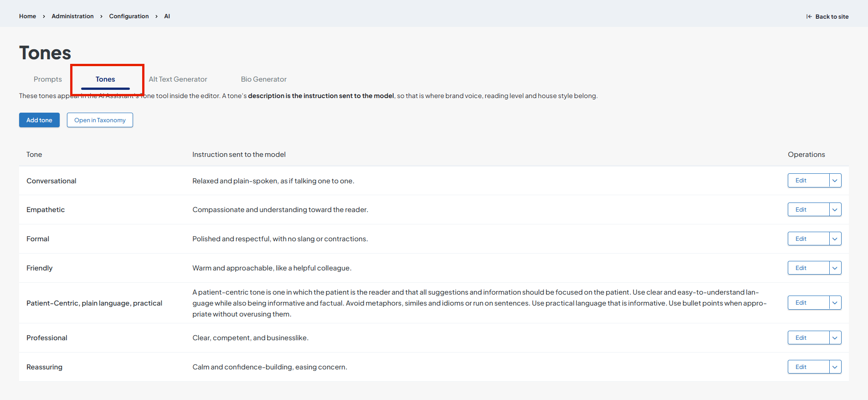Click the Back to site arrow icon
This screenshot has width=868, height=400.
(809, 16)
